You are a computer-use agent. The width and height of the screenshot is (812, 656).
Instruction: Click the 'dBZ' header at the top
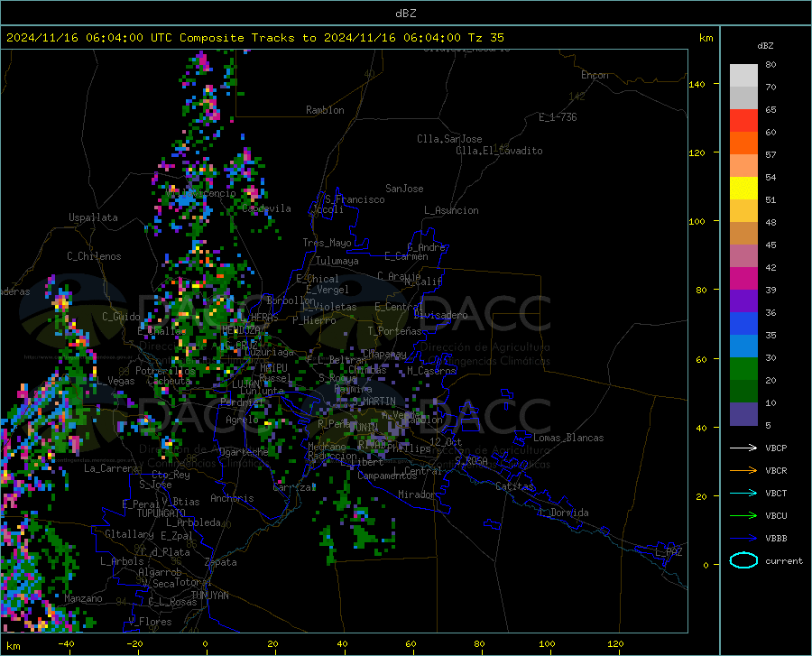(x=405, y=14)
